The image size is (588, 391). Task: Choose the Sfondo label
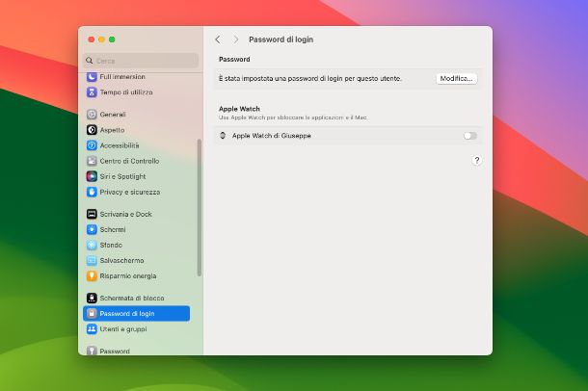point(111,245)
